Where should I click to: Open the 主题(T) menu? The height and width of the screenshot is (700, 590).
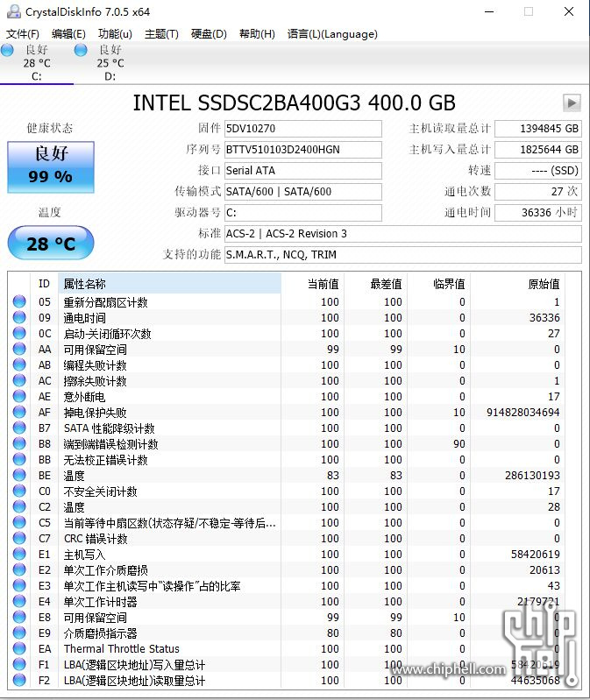161,34
